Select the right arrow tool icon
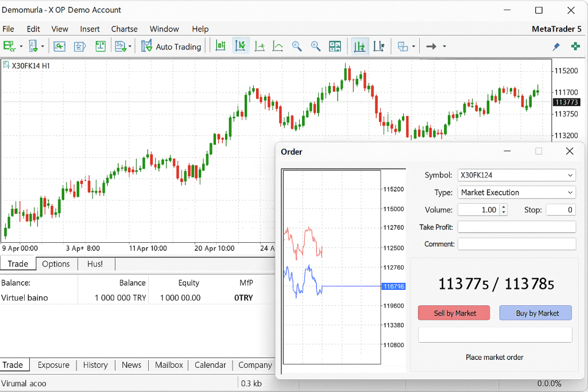 pyautogui.click(x=431, y=46)
